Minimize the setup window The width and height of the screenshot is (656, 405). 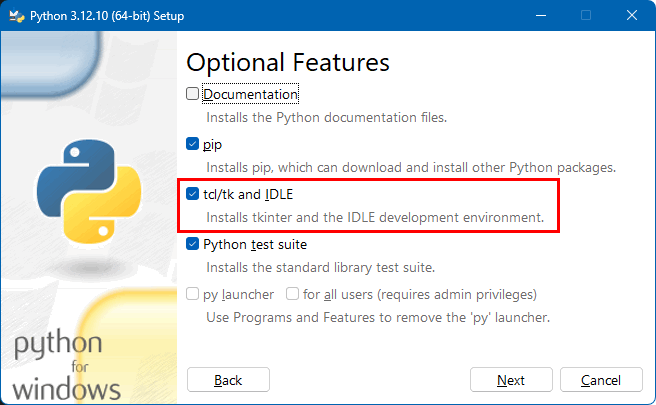point(541,15)
